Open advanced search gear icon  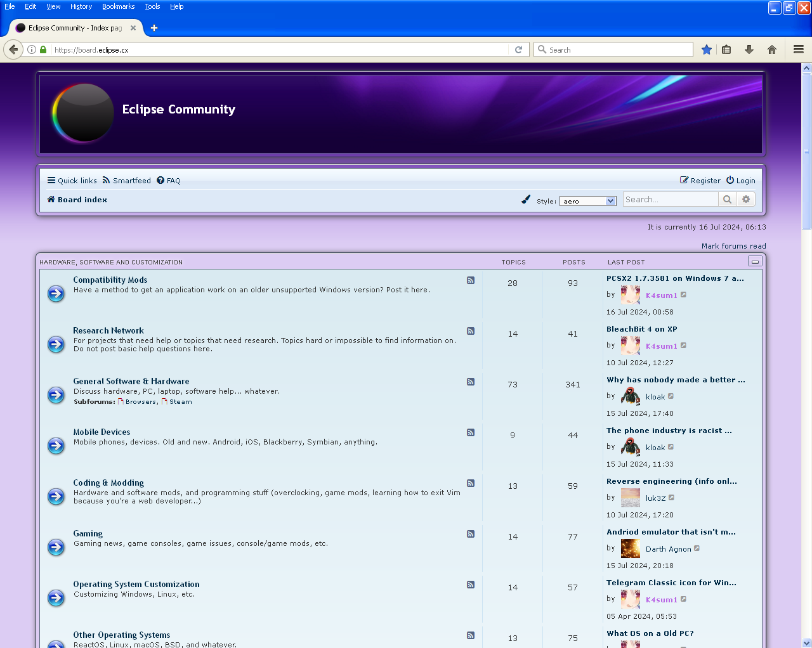746,199
